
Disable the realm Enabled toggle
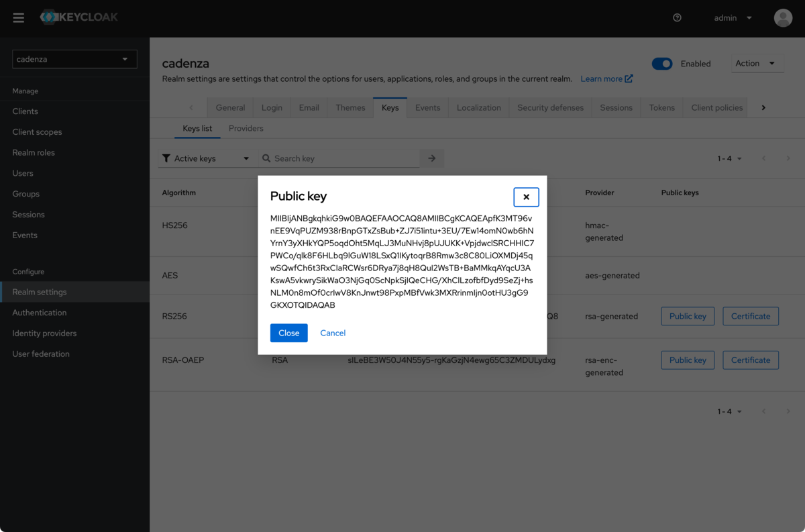tap(662, 63)
